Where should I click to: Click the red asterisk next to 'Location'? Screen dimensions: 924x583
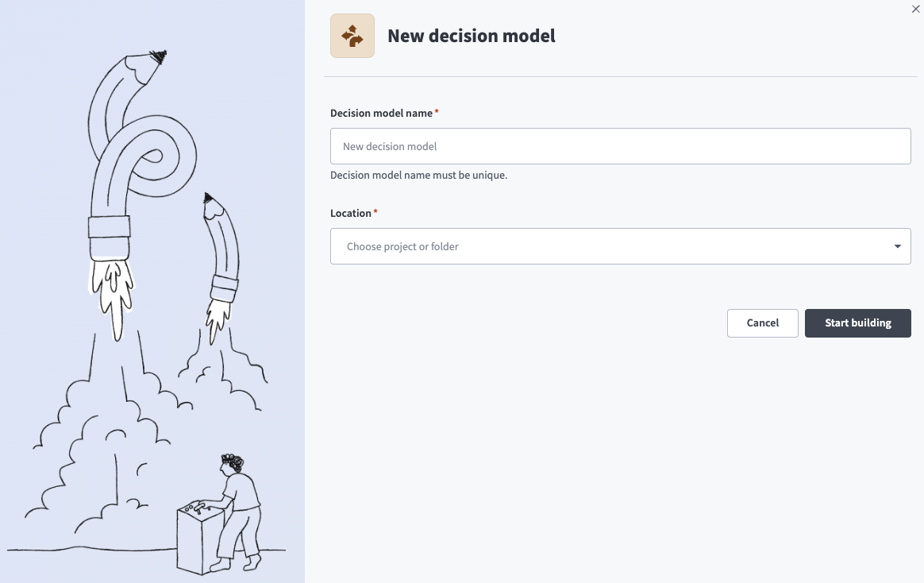[x=375, y=210]
